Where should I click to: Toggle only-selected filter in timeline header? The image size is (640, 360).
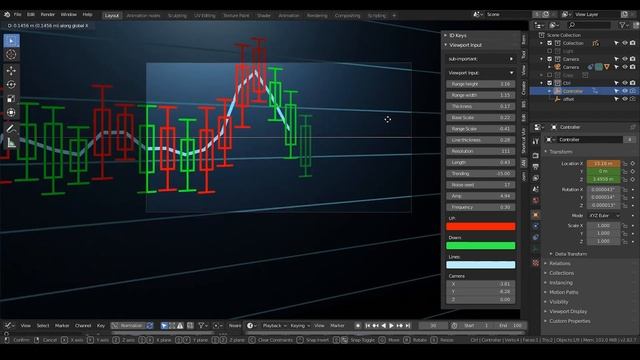click(164, 326)
